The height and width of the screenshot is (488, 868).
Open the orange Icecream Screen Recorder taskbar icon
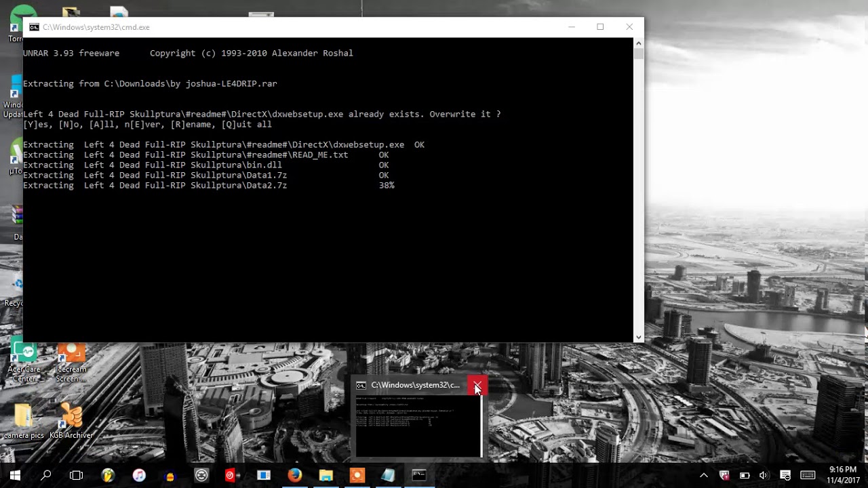pos(357,475)
